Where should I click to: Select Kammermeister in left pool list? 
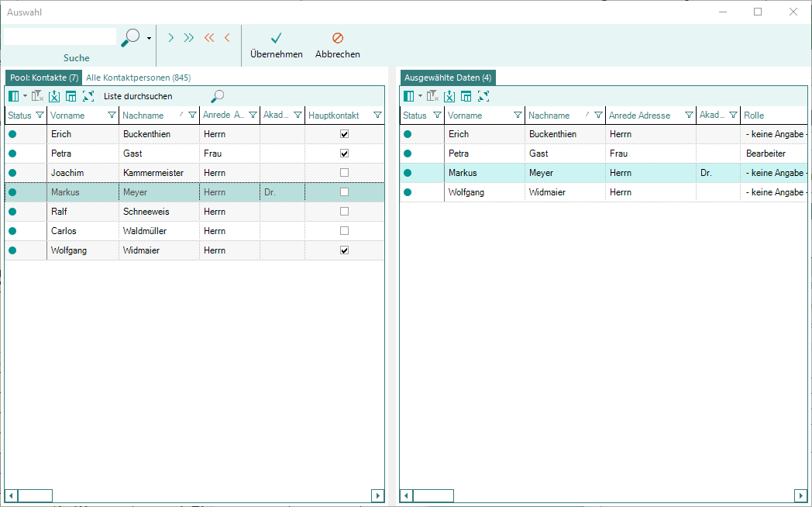[x=153, y=173]
